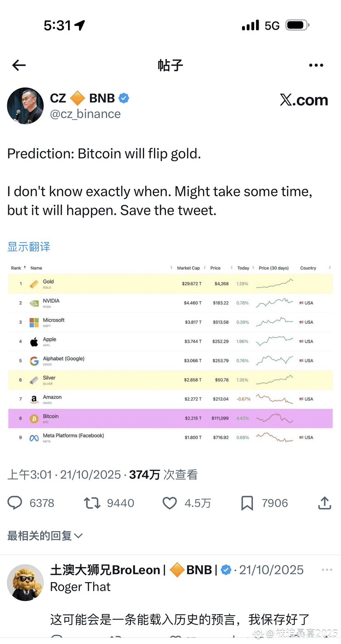
Task: Tap 显示翻译 to translate the tweet
Action: coord(28,247)
